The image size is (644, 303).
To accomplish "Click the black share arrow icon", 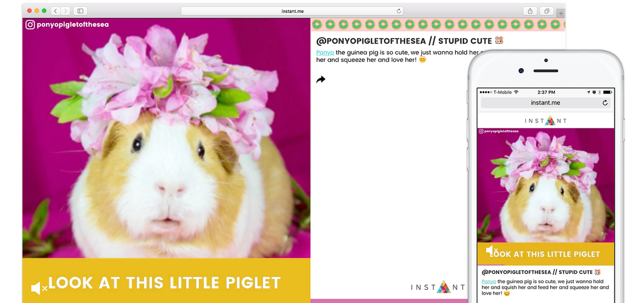I will point(321,80).
